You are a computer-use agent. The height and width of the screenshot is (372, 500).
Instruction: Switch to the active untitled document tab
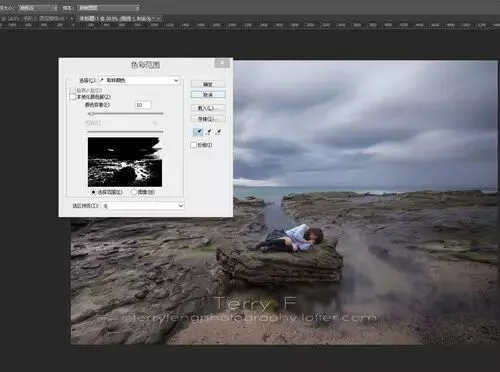pyautogui.click(x=119, y=19)
